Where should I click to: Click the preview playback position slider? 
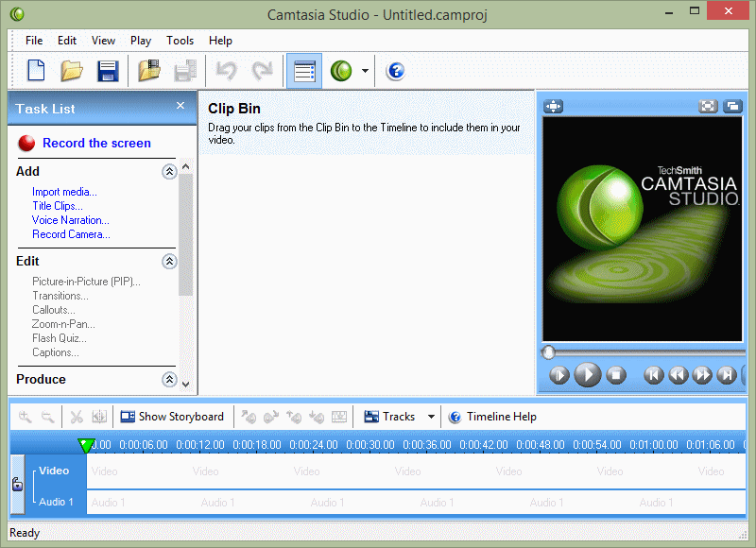548,352
